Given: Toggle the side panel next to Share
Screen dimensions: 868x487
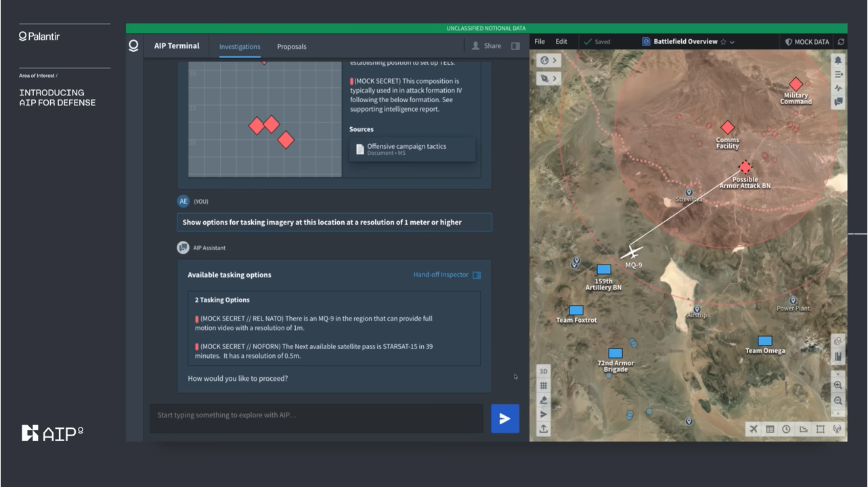Looking at the screenshot, I should (515, 46).
